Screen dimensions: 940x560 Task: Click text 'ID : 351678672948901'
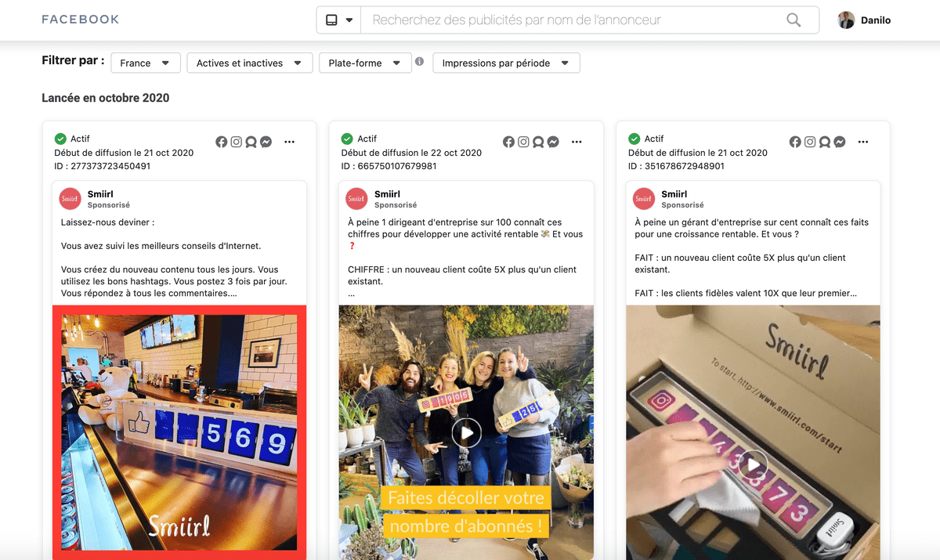(676, 166)
